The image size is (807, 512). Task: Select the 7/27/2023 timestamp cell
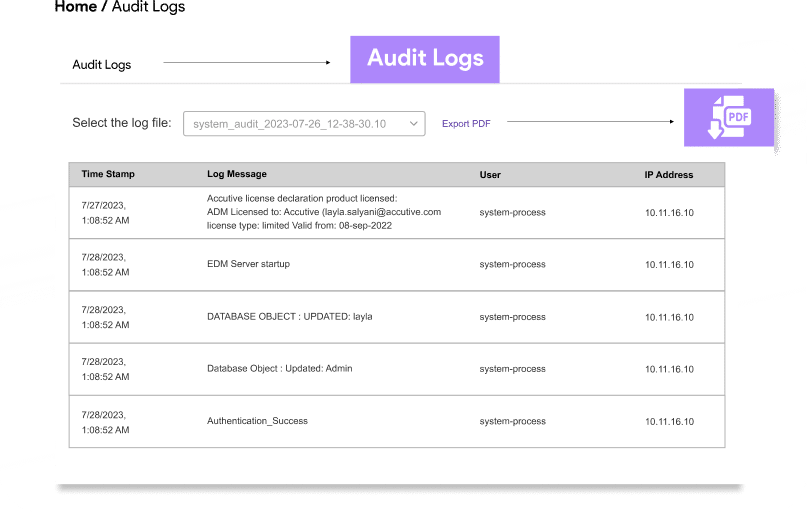pos(105,213)
